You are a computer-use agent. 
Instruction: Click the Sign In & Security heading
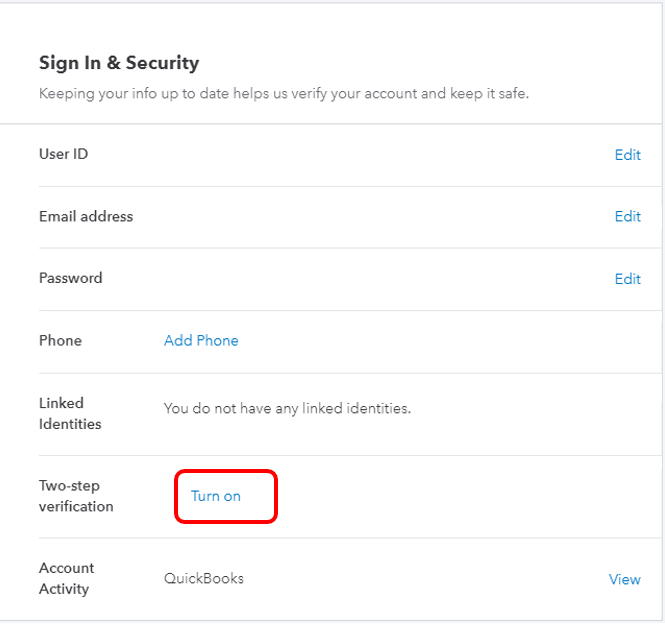(119, 63)
